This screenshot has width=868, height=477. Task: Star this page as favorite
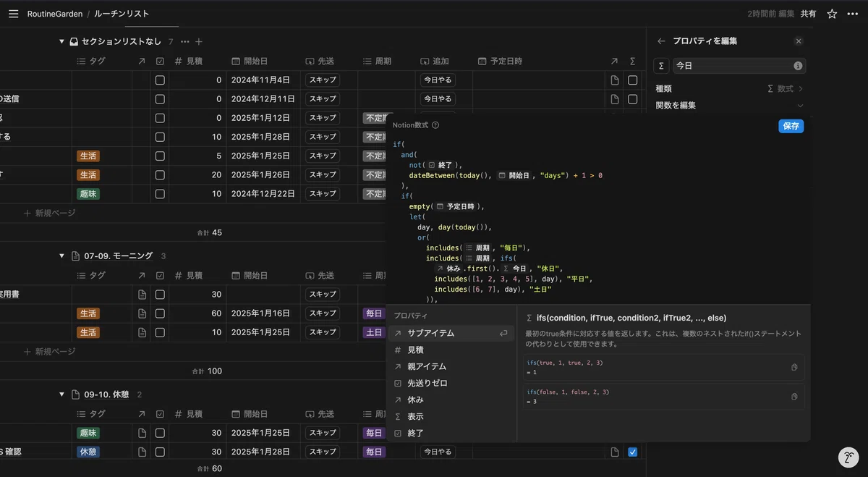coord(832,14)
